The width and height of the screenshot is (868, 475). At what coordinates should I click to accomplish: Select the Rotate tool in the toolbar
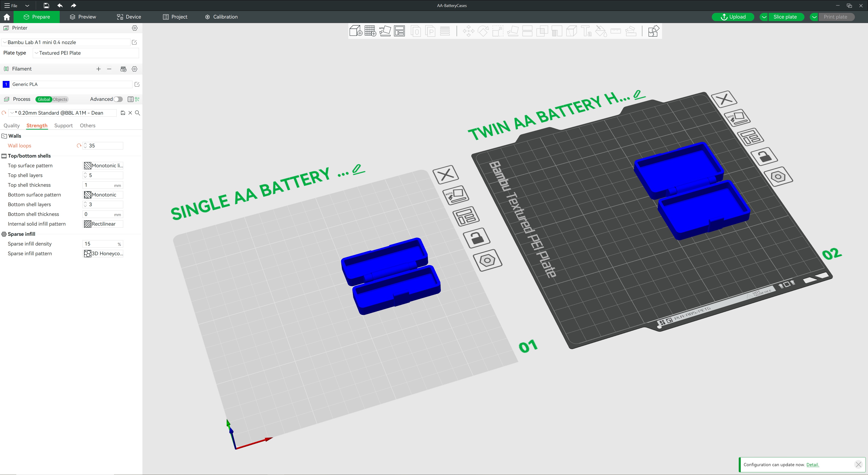(483, 31)
